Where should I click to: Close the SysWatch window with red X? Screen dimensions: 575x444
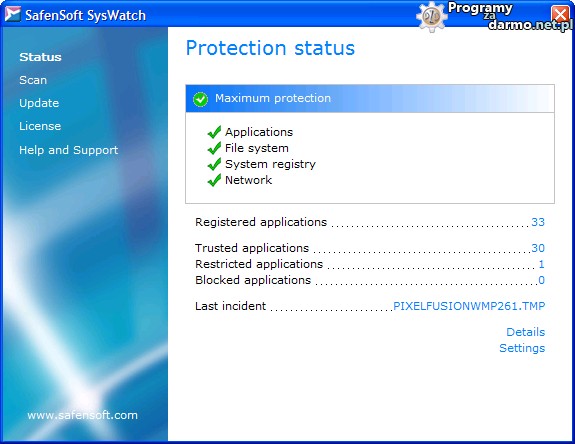pos(560,15)
